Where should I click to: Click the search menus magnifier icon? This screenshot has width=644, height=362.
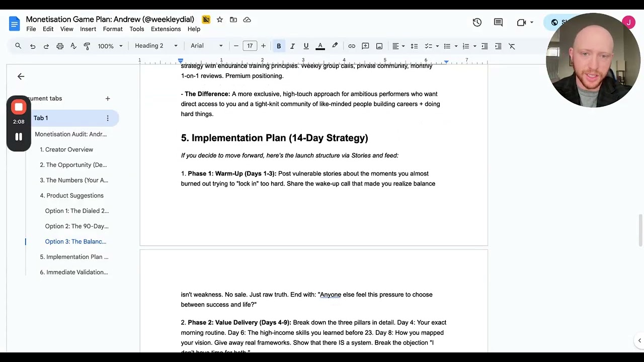click(18, 46)
